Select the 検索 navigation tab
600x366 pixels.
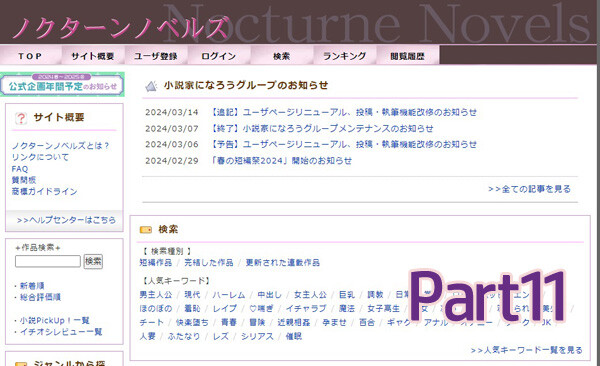tap(282, 56)
